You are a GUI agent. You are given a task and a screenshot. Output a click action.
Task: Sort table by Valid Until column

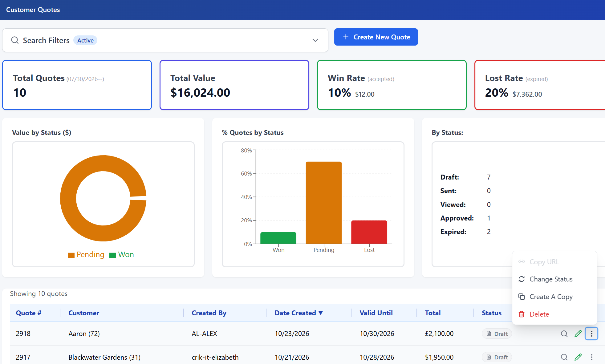376,313
